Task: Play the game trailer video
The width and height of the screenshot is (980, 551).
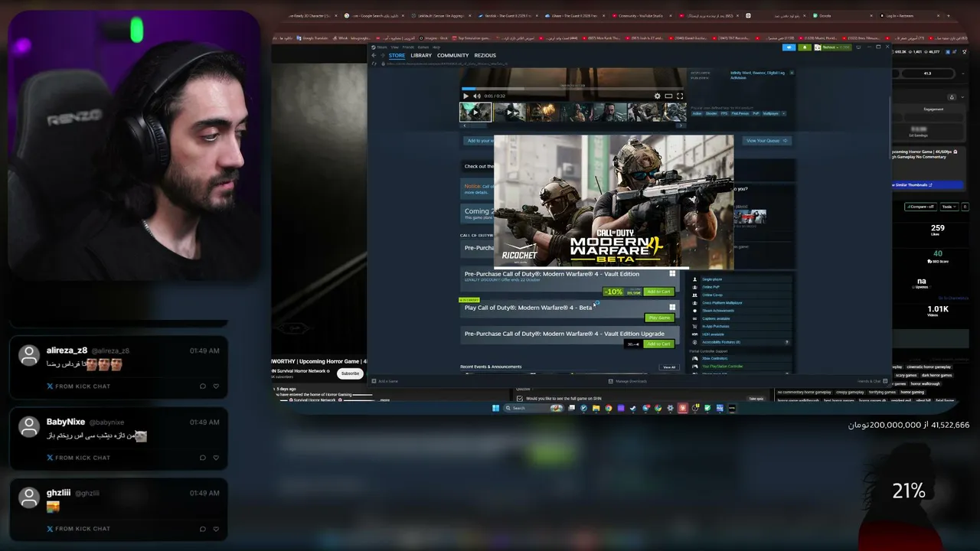Action: click(465, 96)
